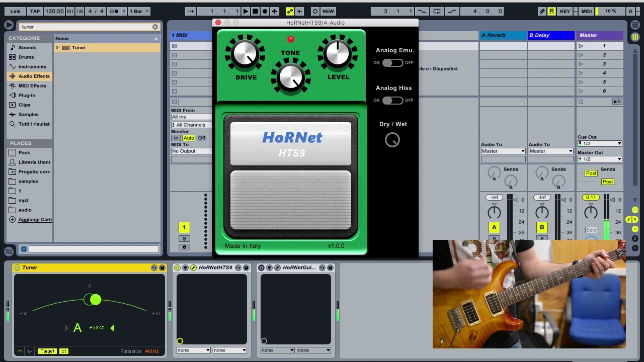This screenshot has width=644, height=362.
Task: Adjust the Dry / Wet knob
Action: (392, 140)
